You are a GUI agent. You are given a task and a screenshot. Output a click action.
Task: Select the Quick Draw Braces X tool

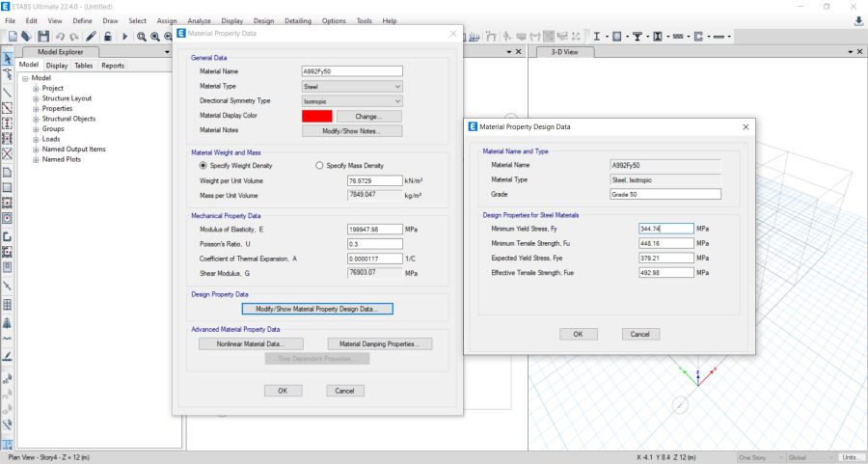coord(7,154)
